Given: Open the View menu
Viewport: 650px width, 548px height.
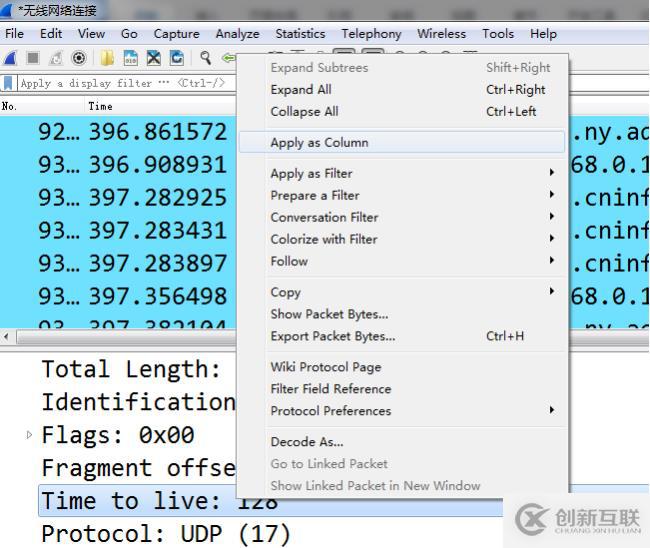Looking at the screenshot, I should tap(92, 34).
